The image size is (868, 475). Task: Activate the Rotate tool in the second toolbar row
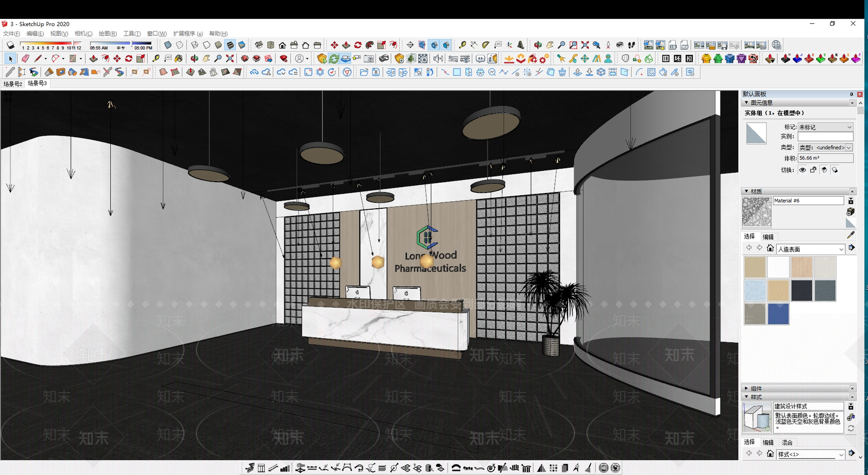pyautogui.click(x=129, y=59)
